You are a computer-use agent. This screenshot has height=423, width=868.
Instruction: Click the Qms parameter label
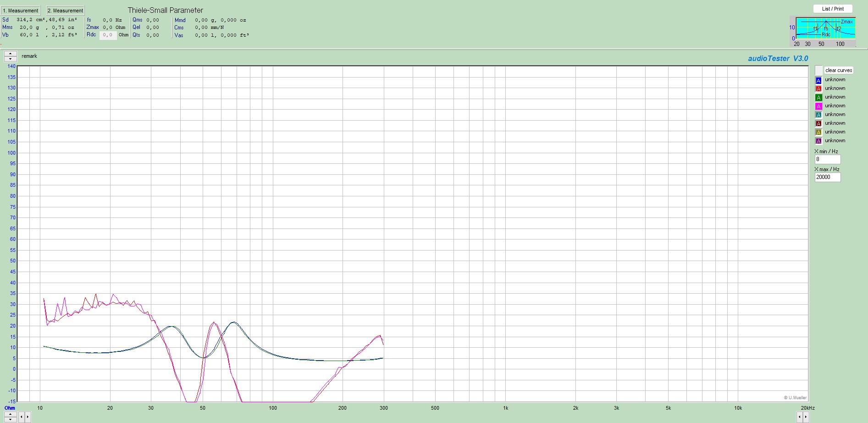click(137, 20)
